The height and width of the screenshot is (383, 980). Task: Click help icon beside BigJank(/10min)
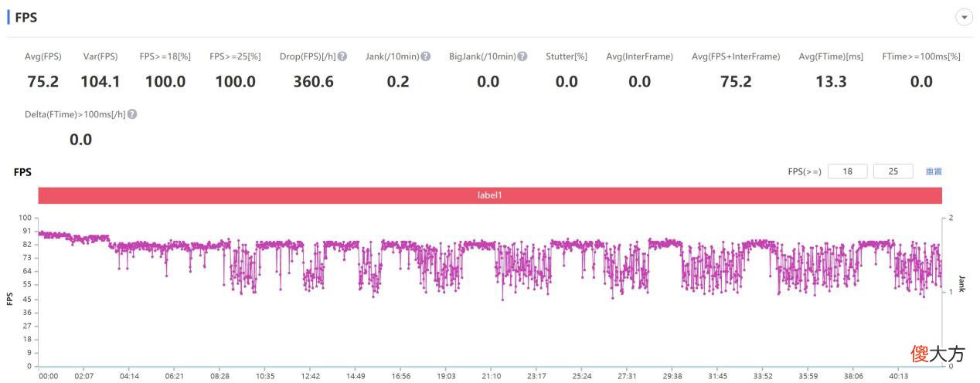pyautogui.click(x=522, y=56)
